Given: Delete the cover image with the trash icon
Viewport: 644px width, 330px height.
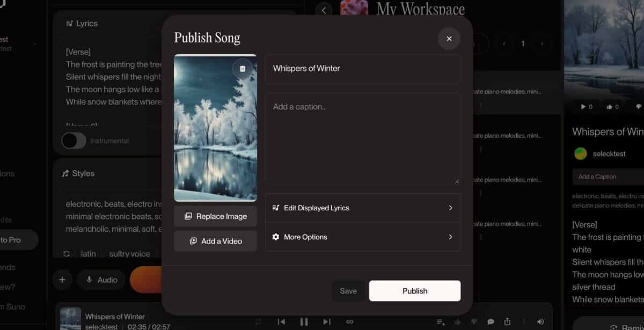Looking at the screenshot, I should coord(242,69).
